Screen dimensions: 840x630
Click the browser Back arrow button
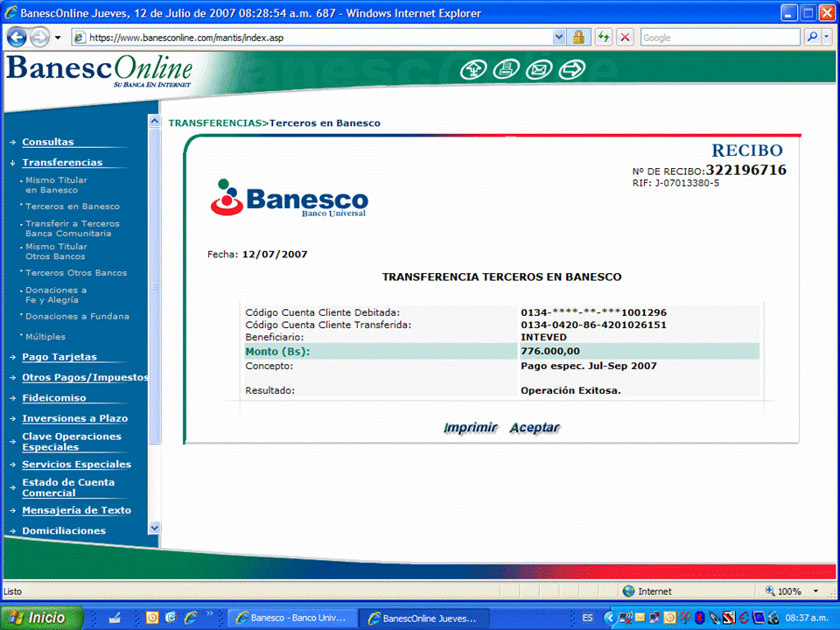pyautogui.click(x=17, y=38)
